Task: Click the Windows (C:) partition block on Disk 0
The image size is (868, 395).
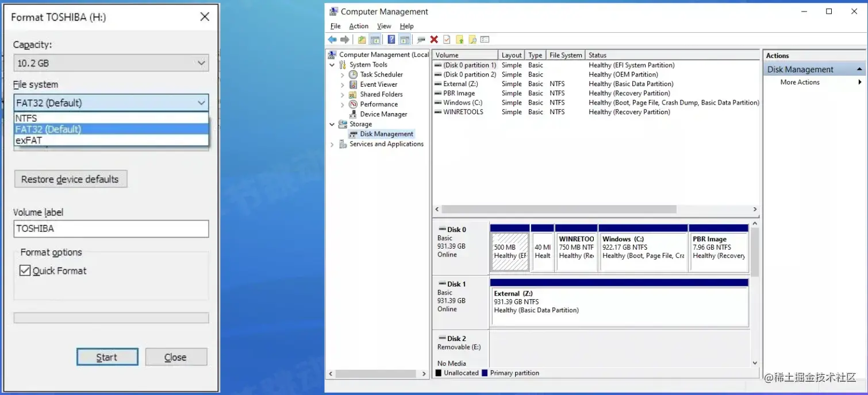Action: 643,247
